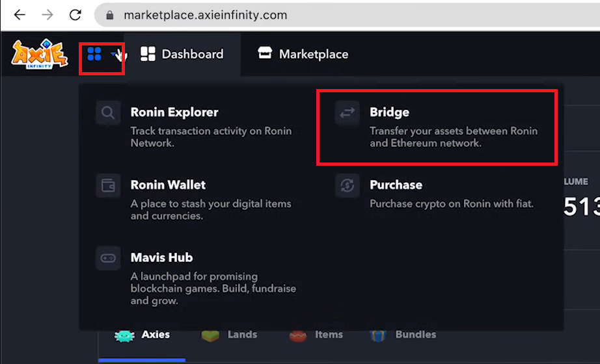Click the teal Axies creature icon
The width and height of the screenshot is (600, 364).
pos(124,335)
